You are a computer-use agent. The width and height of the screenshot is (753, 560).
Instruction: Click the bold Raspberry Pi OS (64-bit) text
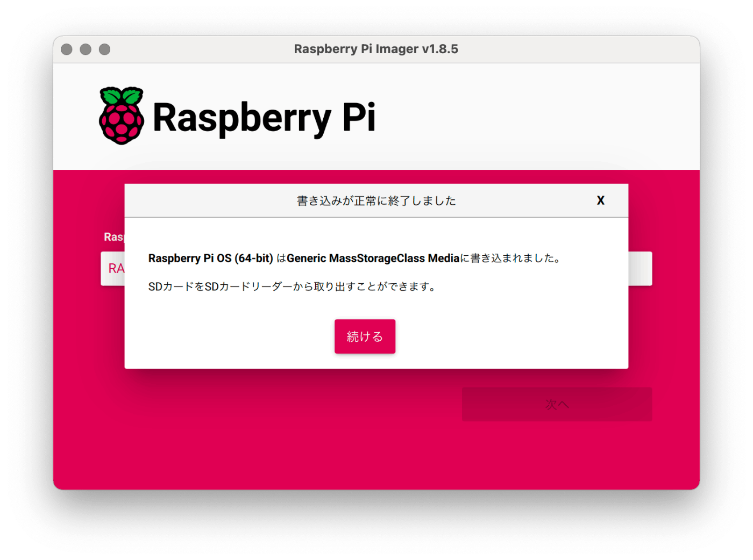211,259
